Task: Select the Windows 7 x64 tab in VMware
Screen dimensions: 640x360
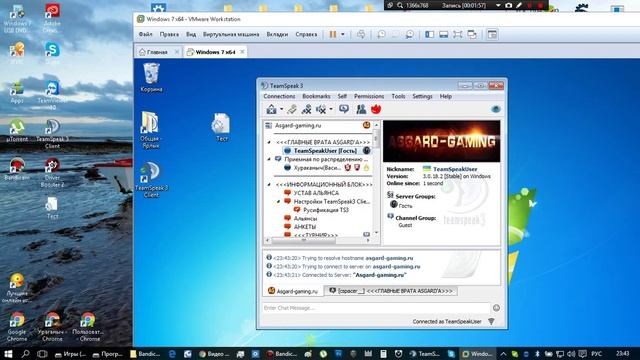Action: point(216,52)
